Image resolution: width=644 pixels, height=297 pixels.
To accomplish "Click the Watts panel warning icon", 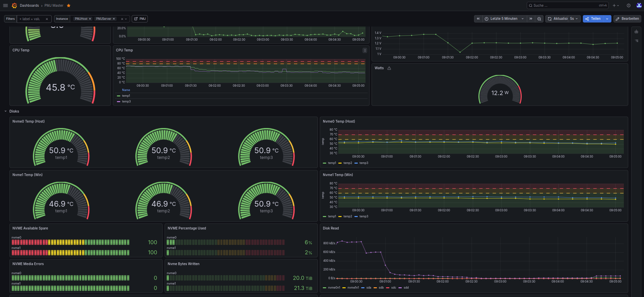I will click(x=389, y=68).
